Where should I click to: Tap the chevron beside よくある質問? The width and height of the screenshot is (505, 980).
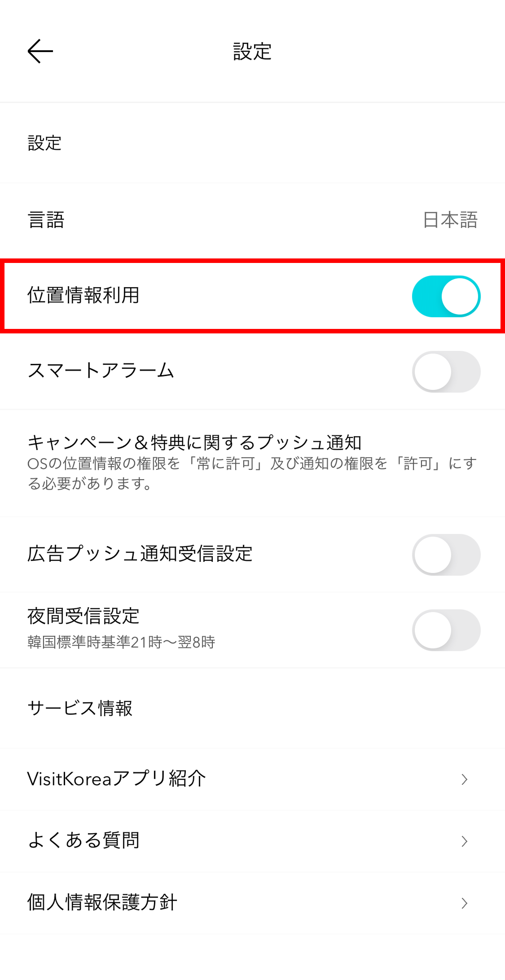[x=465, y=841]
